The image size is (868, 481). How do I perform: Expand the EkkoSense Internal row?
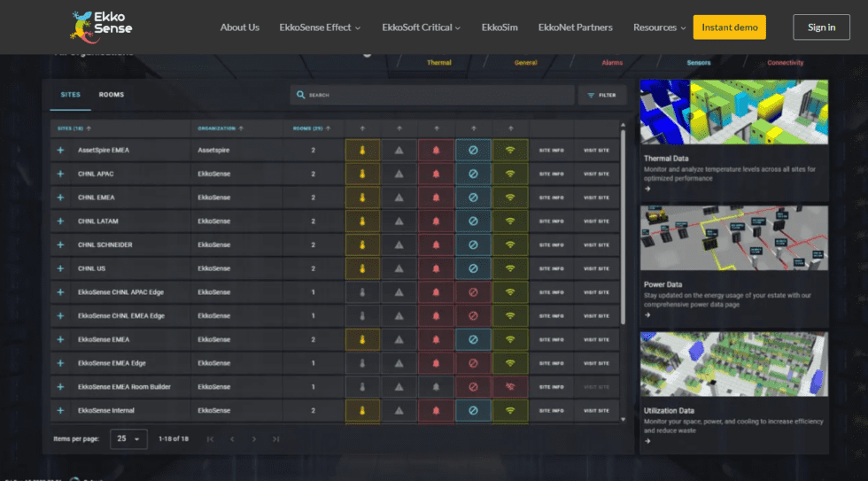coord(60,411)
